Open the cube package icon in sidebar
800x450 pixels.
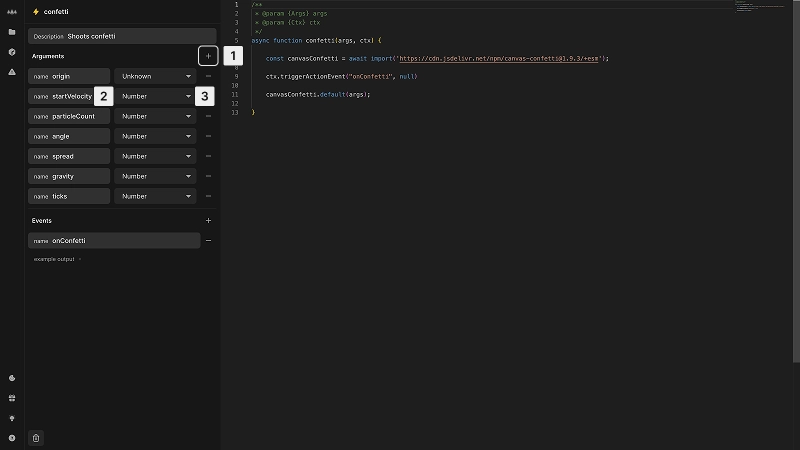[x=12, y=52]
